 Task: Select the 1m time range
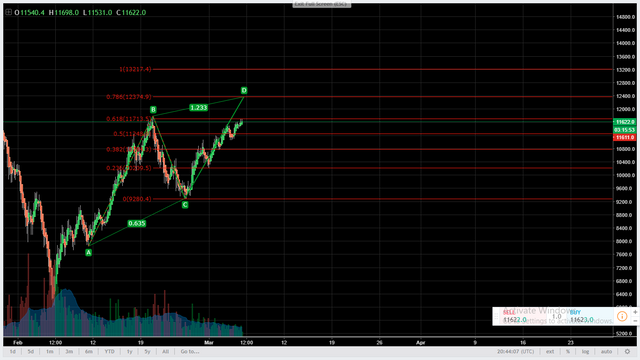[x=49, y=351]
